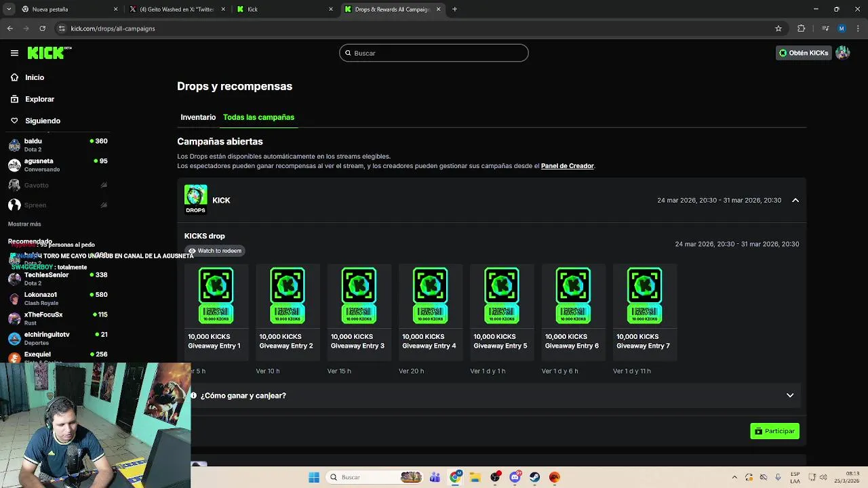Open baldu channel avatar
This screenshot has width=868, height=488.
coord(14,145)
